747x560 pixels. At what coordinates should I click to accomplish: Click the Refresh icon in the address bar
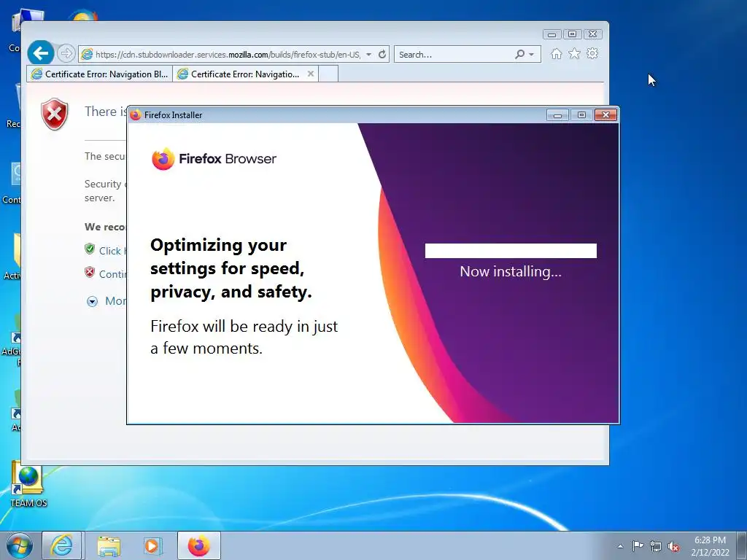(x=382, y=54)
